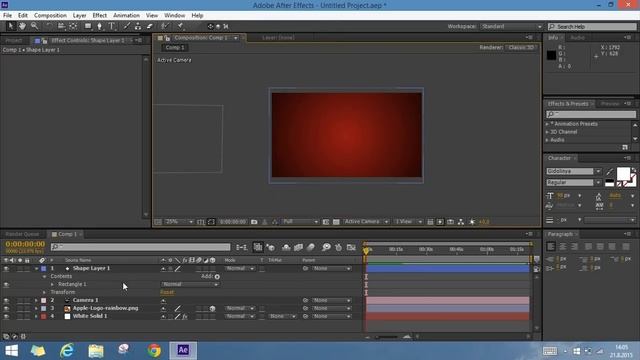Open the composition flowchart icon in viewer
The height and width of the screenshot is (360, 640).
point(461,222)
